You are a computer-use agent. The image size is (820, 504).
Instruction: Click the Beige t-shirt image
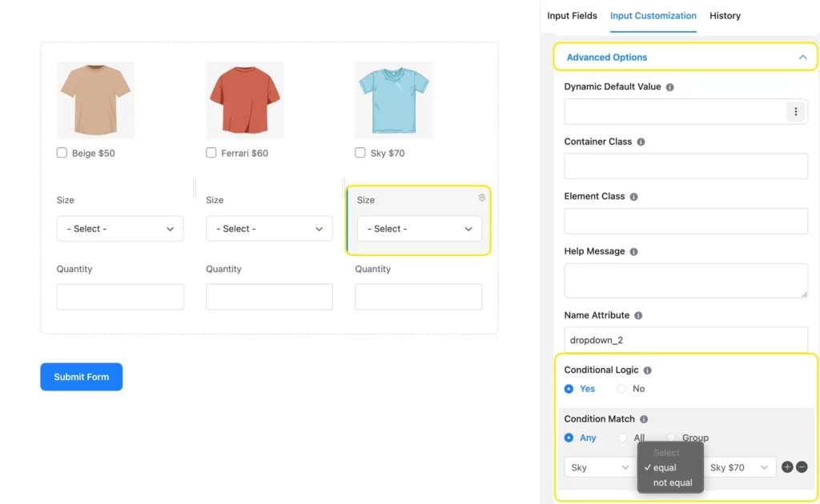(x=96, y=100)
